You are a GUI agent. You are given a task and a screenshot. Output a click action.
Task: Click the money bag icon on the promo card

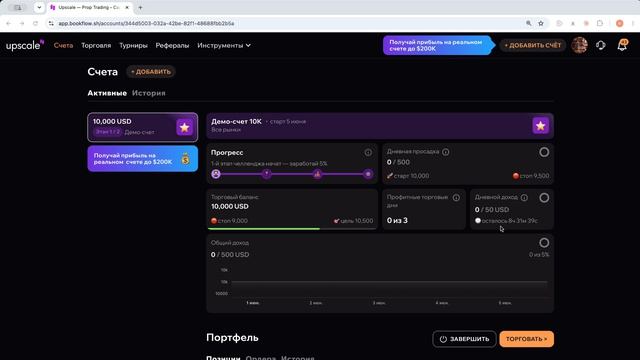[x=185, y=159]
